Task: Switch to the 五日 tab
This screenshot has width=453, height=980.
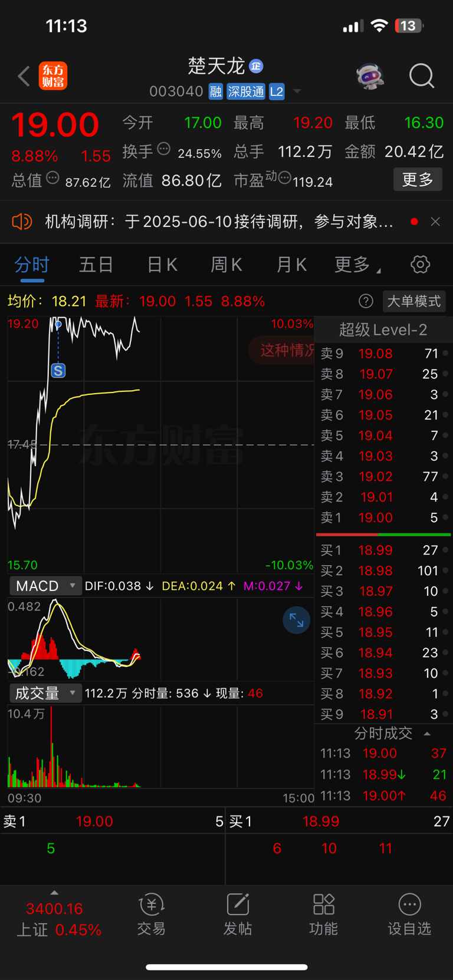Action: 96,265
